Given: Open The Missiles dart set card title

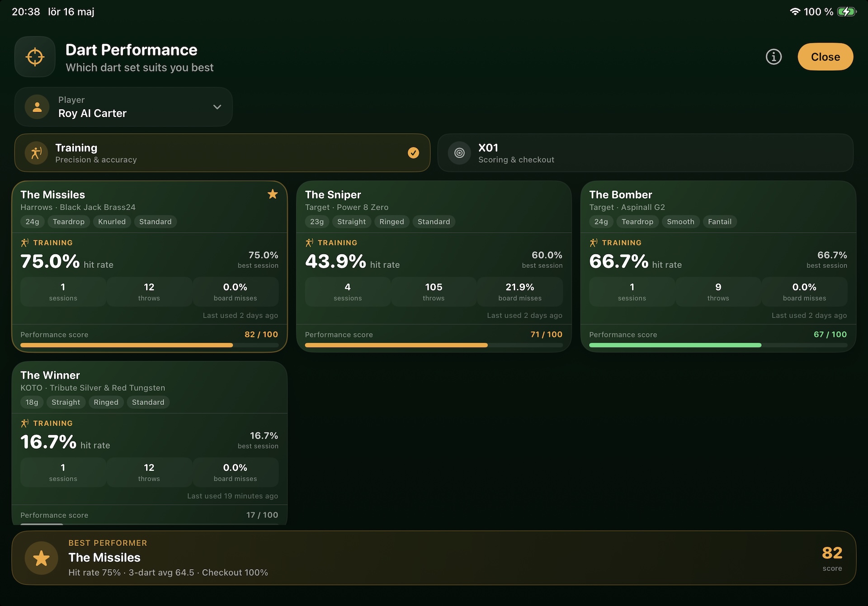Looking at the screenshot, I should coord(52,195).
